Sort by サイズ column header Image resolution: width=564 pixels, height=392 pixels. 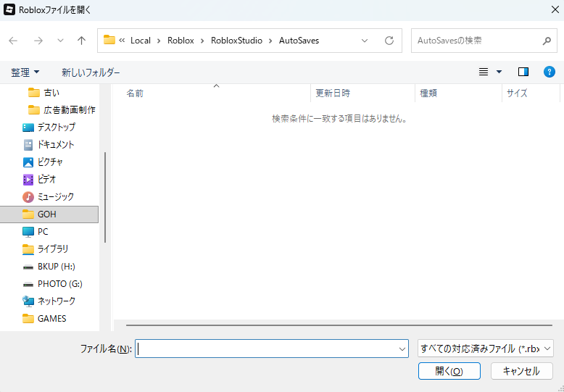point(517,93)
